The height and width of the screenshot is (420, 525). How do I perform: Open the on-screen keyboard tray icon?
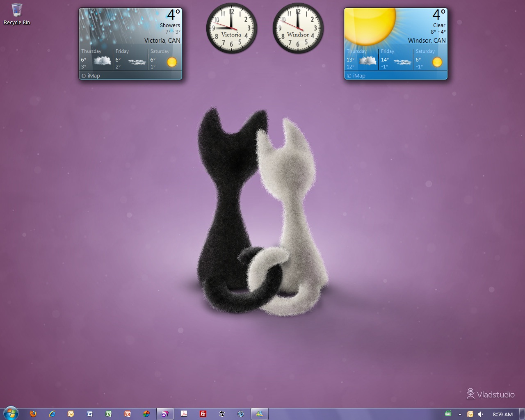pyautogui.click(x=448, y=414)
